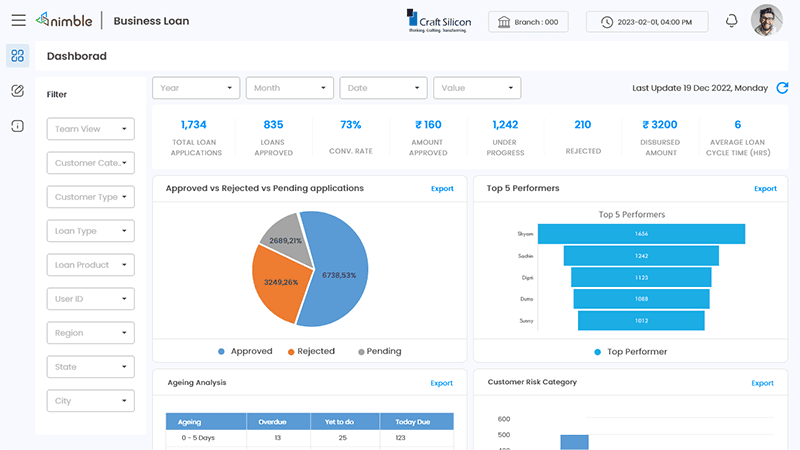This screenshot has height=450, width=800.
Task: Click the 1068 funnel bar
Action: pyautogui.click(x=641, y=299)
